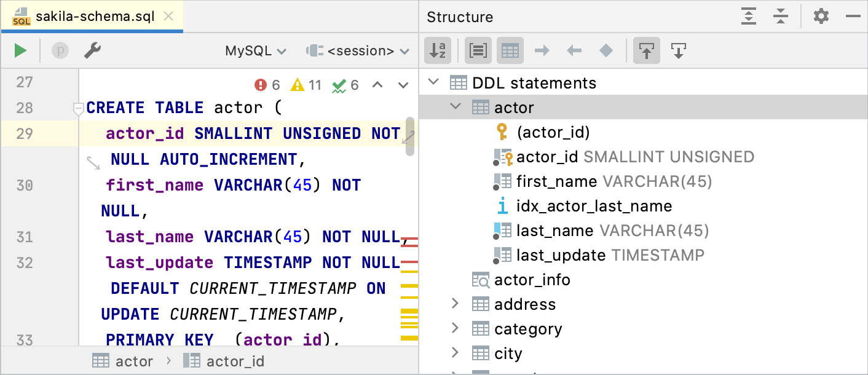868x375 pixels.
Task: Jump to next problem with down arrow
Action: pyautogui.click(x=403, y=85)
